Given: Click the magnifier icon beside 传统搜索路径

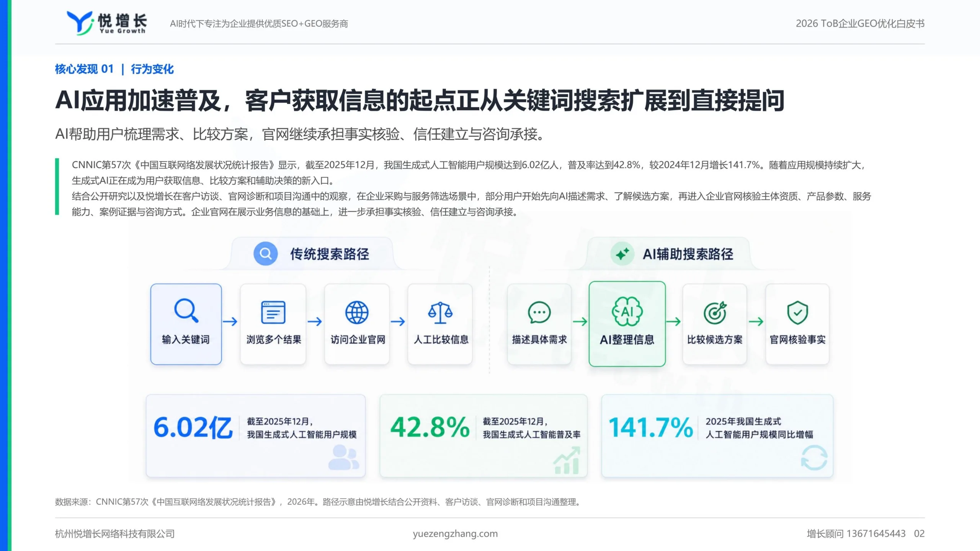Looking at the screenshot, I should [265, 254].
